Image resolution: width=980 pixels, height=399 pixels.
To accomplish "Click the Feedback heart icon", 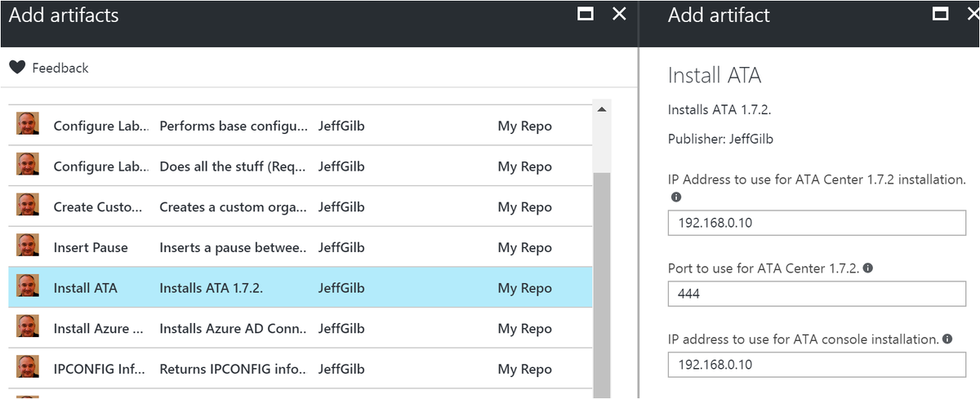I will click(17, 68).
